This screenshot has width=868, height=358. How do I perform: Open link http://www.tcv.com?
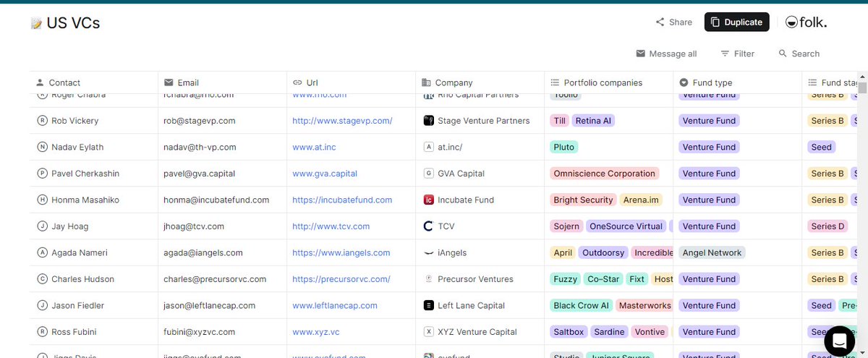(331, 226)
